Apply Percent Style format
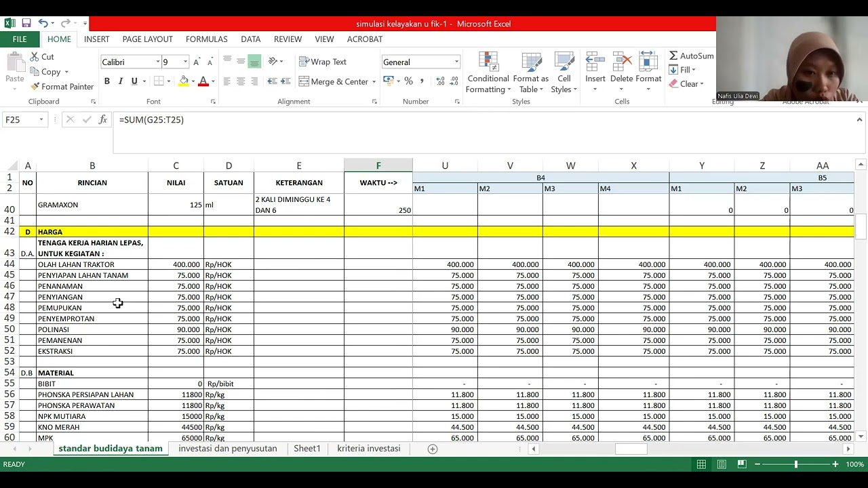868x488 pixels. (x=408, y=81)
